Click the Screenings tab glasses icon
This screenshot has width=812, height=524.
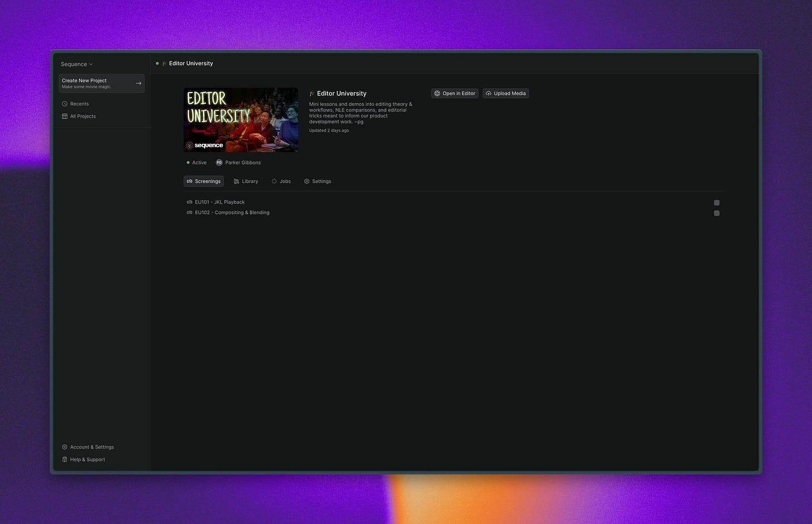190,181
